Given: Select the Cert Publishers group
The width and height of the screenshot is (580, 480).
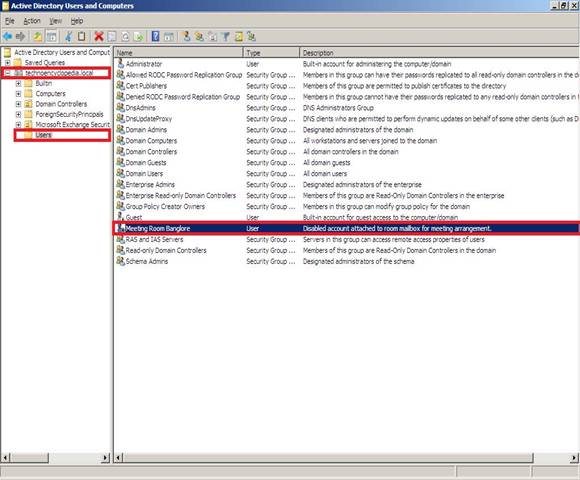Looking at the screenshot, I should 346,86.
